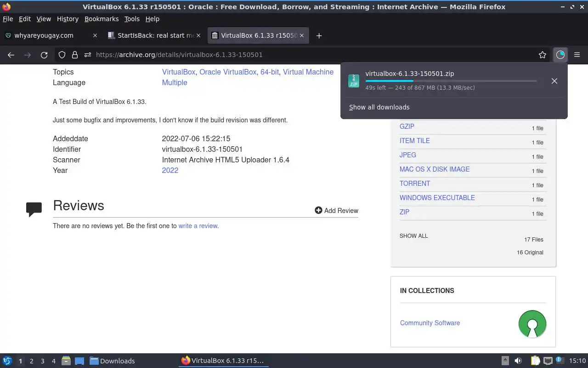This screenshot has width=588, height=368.
Task: Download the ITEM TILE file
Action: 415,140
